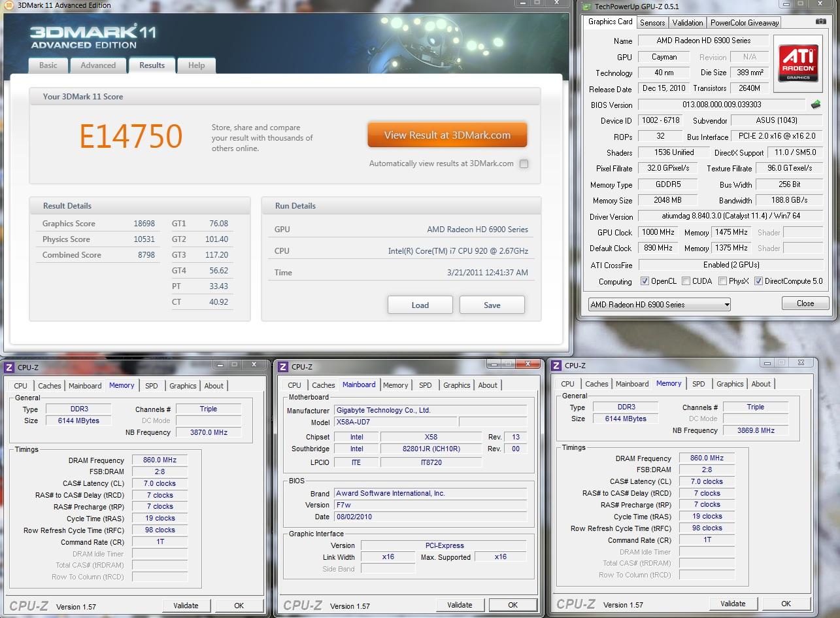Click the BIOS Version field in GPU-Z

click(722, 105)
